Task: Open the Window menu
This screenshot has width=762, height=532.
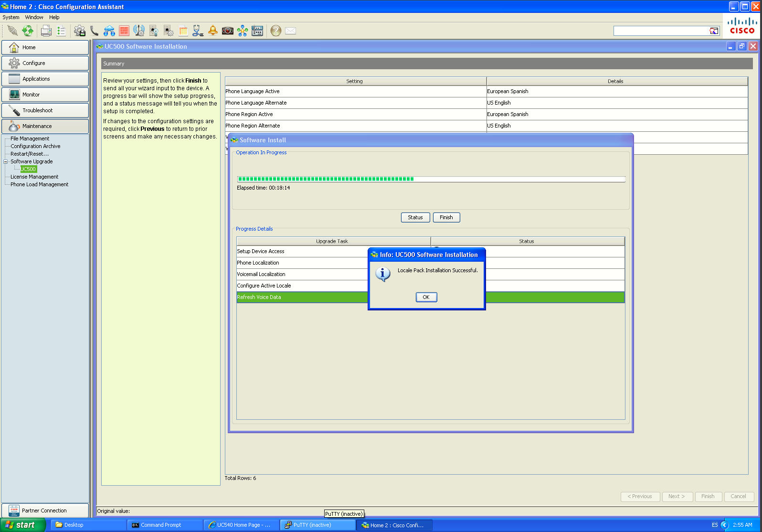Action: click(x=34, y=17)
